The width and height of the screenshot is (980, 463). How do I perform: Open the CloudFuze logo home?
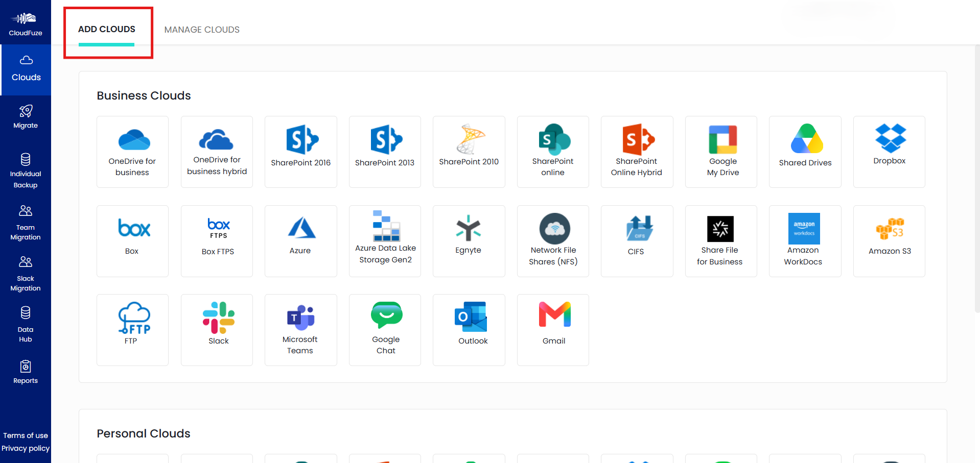[x=26, y=24]
